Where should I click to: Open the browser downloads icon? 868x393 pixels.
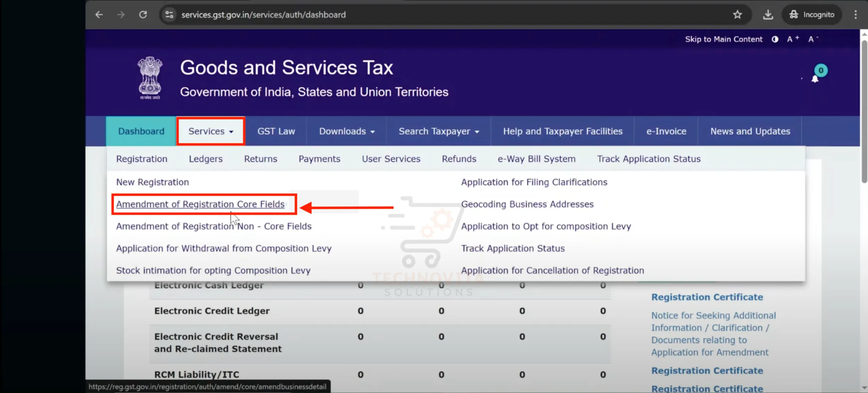pos(768,15)
